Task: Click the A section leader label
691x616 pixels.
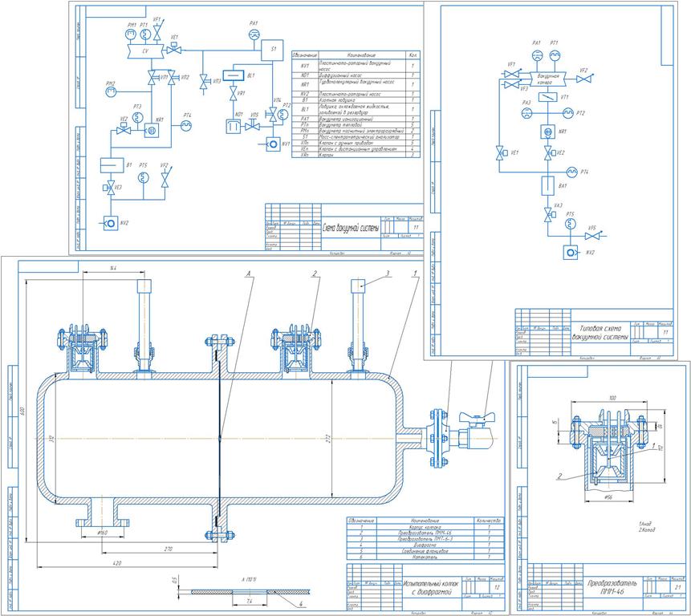Action: [248, 274]
